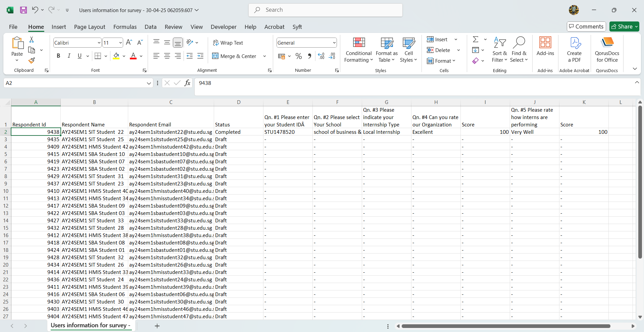
Task: Expand the Name Box dropdown arrow
Action: [x=149, y=83]
